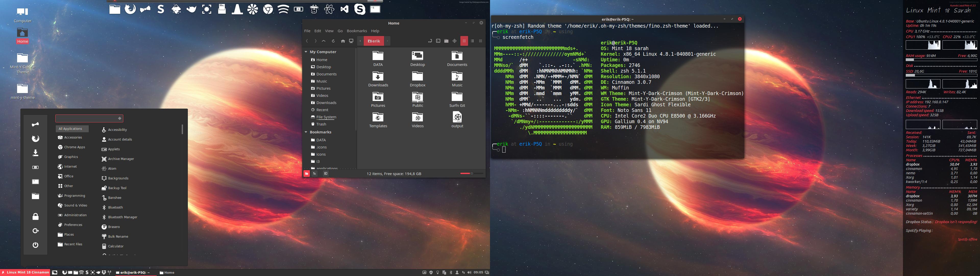Open the View menu in Nemo

[x=329, y=31]
